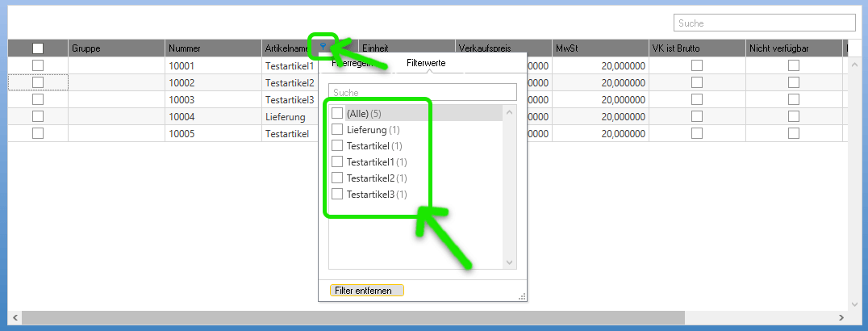Sort by the Verkaufspreis column header

click(x=503, y=48)
